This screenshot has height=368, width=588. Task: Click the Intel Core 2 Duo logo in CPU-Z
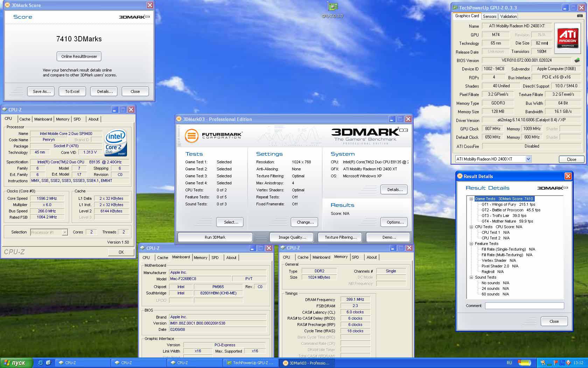click(116, 143)
